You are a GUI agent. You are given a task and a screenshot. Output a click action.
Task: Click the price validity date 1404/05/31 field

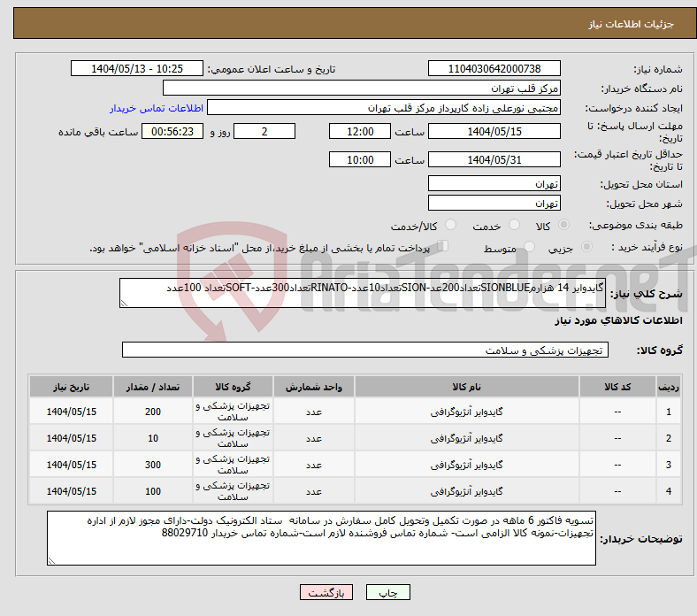(x=494, y=159)
